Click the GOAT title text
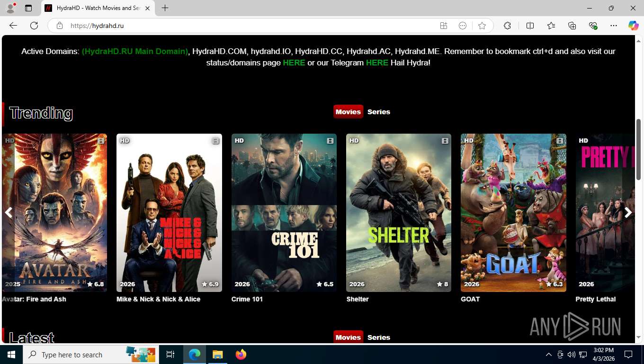Viewport: 644px width, 364px height. coord(470,299)
